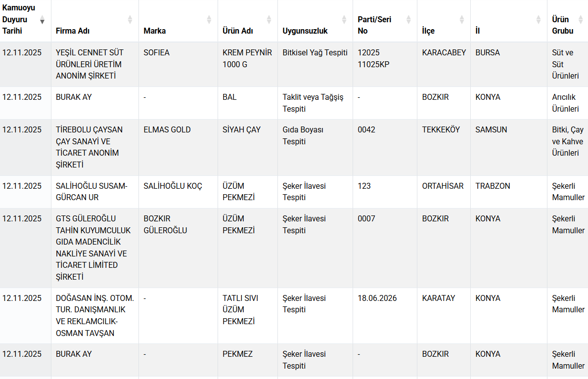The height and width of the screenshot is (379, 588).
Task: Select SALİHOĞLU KOÇ brand cell
Action: [173, 186]
